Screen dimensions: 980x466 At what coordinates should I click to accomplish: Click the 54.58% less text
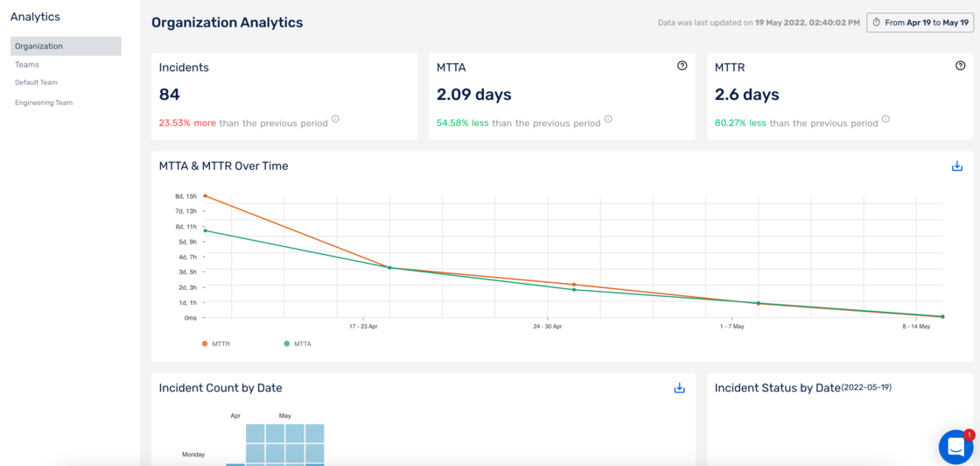(463, 124)
